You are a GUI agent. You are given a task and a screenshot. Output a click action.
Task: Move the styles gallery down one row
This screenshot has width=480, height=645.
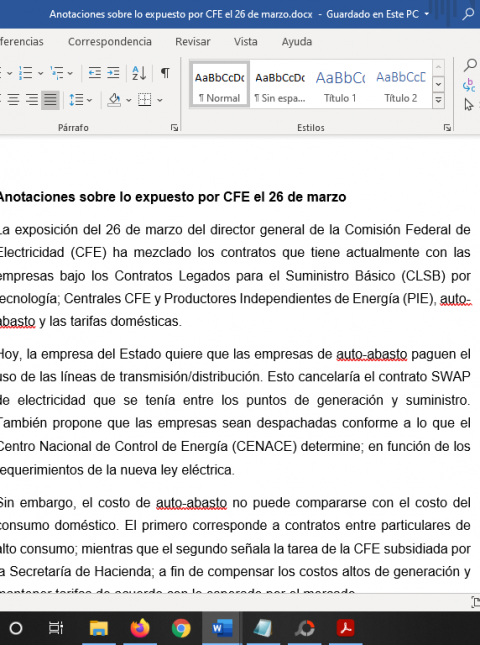tap(438, 84)
